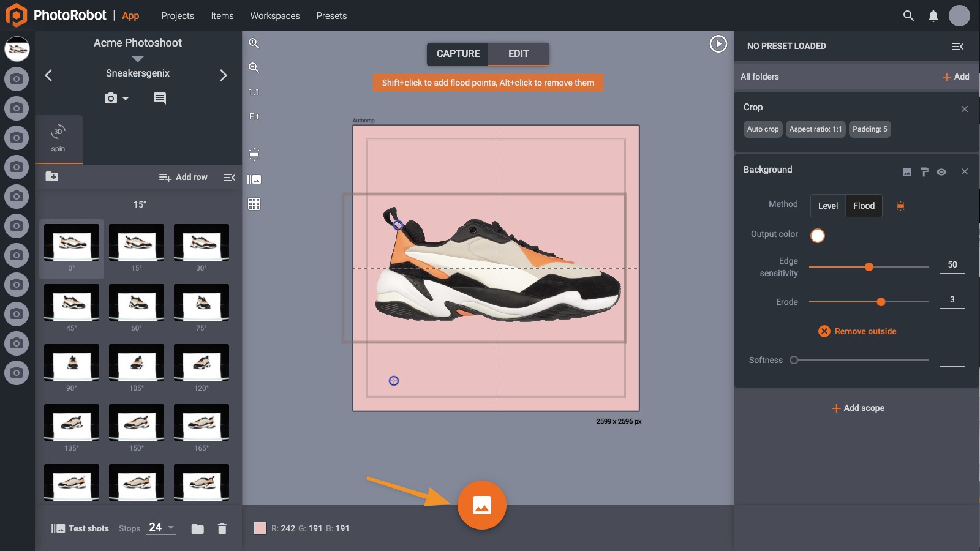The image size is (980, 551).
Task: Open the Stops count dropdown
Action: pyautogui.click(x=160, y=528)
